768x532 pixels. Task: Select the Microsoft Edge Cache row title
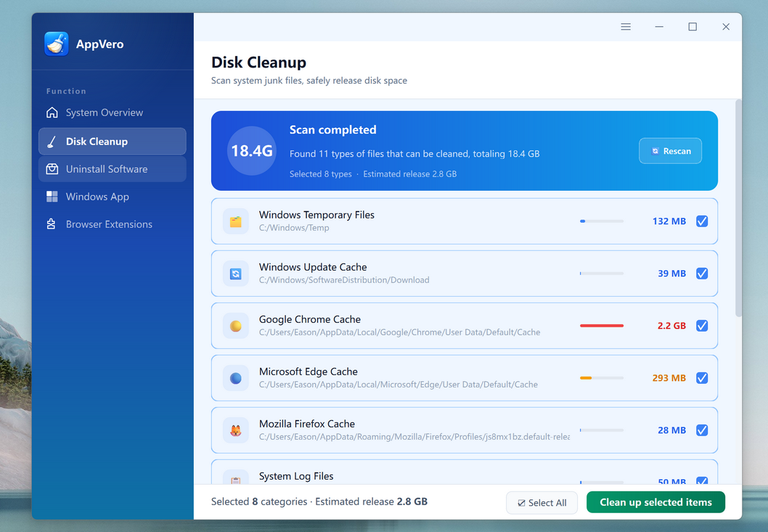pyautogui.click(x=308, y=372)
